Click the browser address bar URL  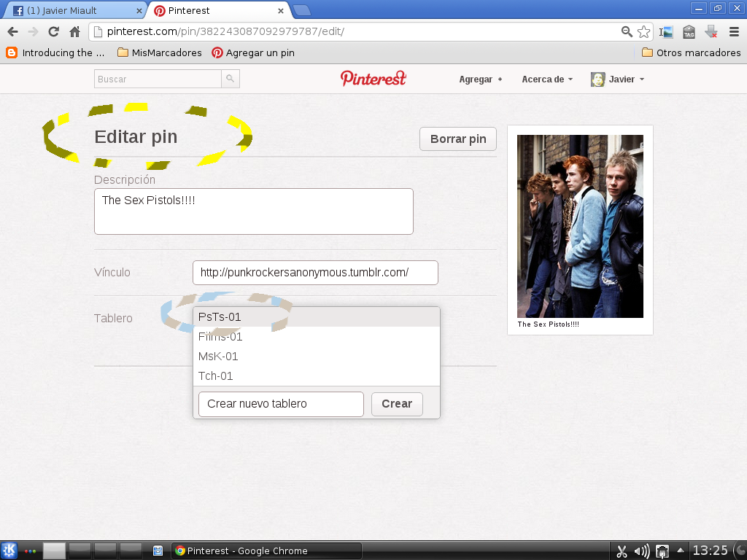[226, 32]
